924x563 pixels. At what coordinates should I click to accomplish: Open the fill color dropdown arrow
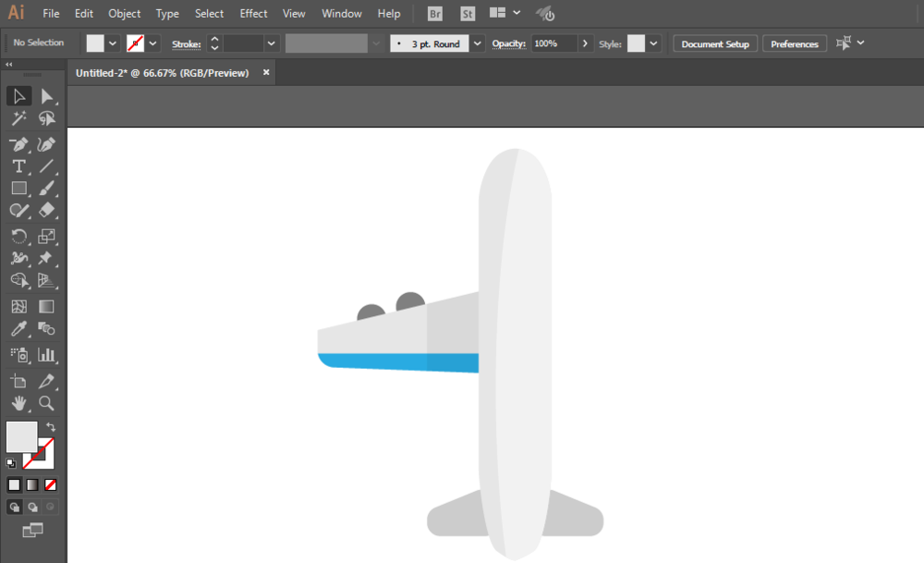(x=113, y=43)
